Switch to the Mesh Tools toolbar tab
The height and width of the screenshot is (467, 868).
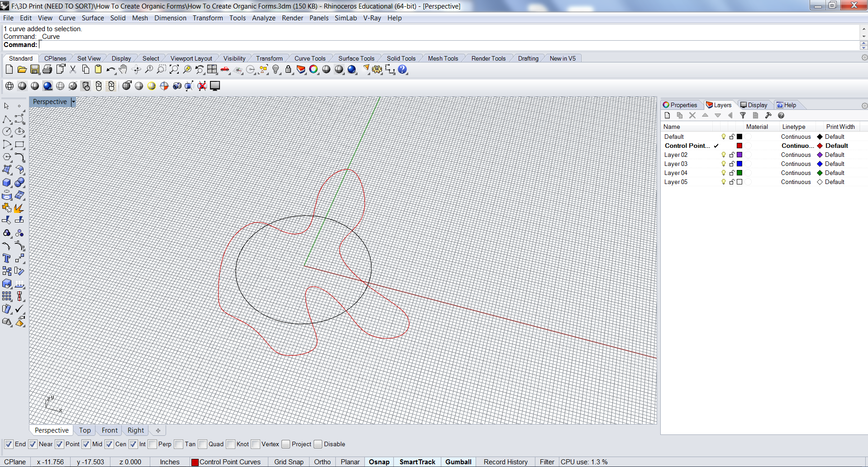point(443,58)
